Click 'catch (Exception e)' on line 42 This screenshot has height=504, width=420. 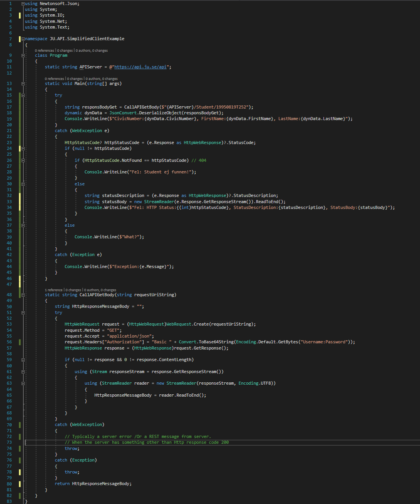[78, 255]
